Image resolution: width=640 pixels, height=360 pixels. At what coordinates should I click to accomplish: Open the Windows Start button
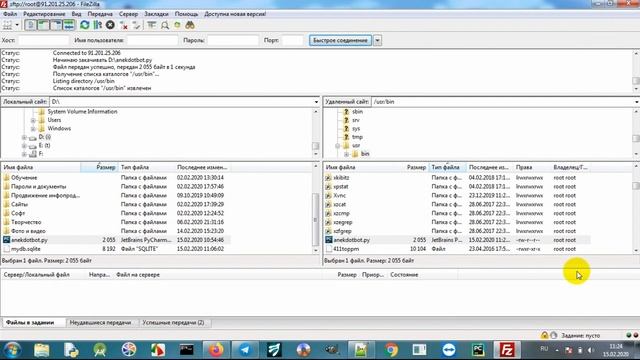point(12,350)
